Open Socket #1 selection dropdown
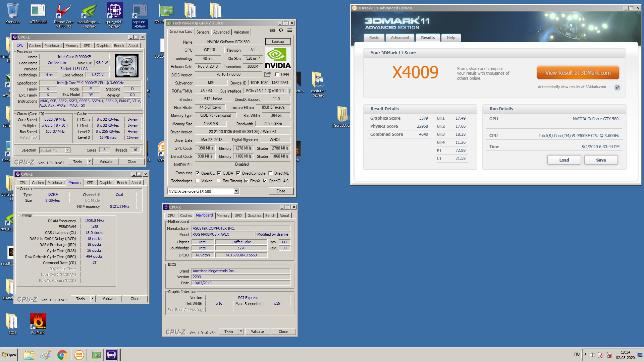 click(67, 150)
